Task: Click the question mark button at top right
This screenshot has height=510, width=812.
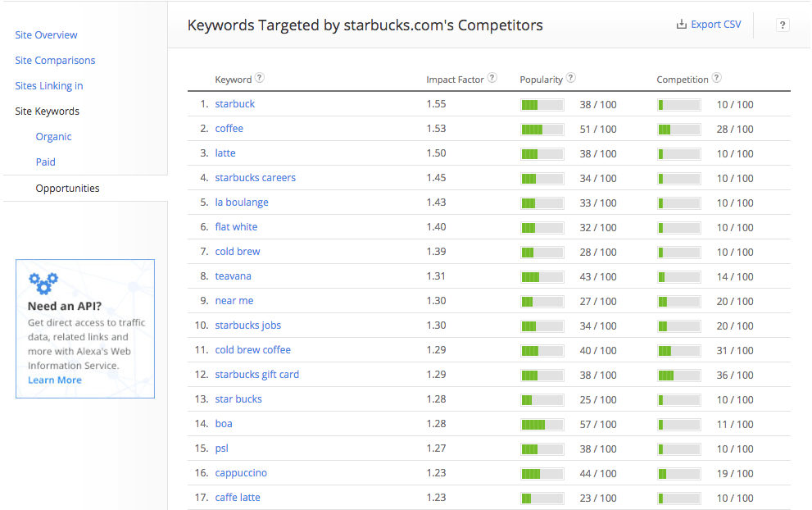Action: pyautogui.click(x=783, y=25)
